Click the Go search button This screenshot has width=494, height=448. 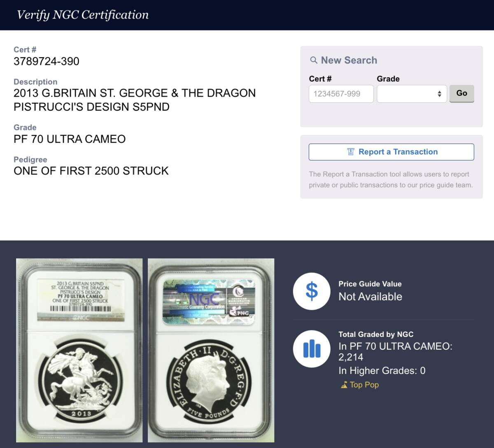pyautogui.click(x=461, y=93)
